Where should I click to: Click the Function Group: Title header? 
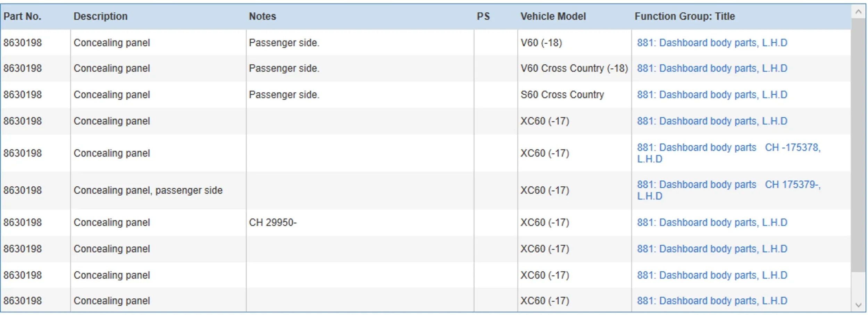point(684,16)
